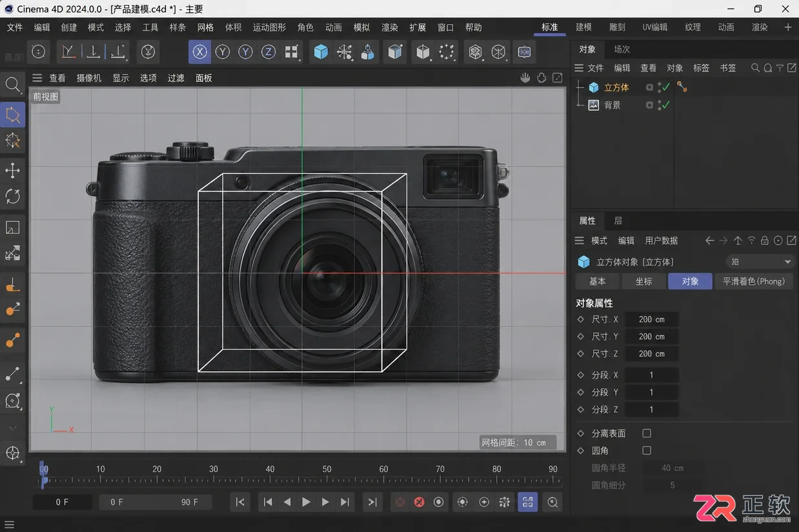The height and width of the screenshot is (532, 799).
Task: Open the 过滤 viewport menu
Action: [x=176, y=78]
